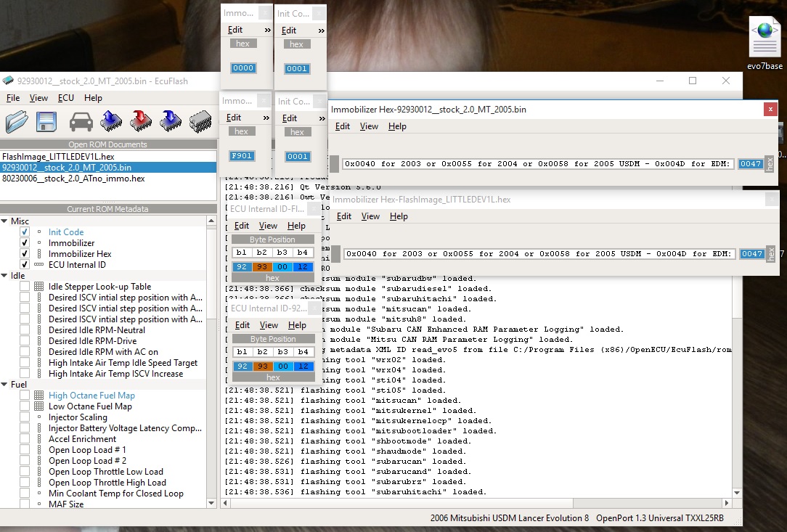This screenshot has height=532, width=787.
Task: Click the stacked gray chips compare icon
Action: tap(200, 121)
